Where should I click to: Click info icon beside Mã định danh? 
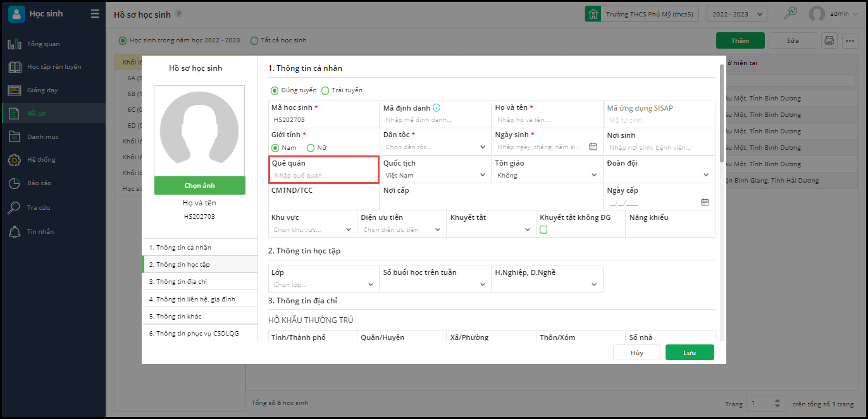click(x=437, y=108)
